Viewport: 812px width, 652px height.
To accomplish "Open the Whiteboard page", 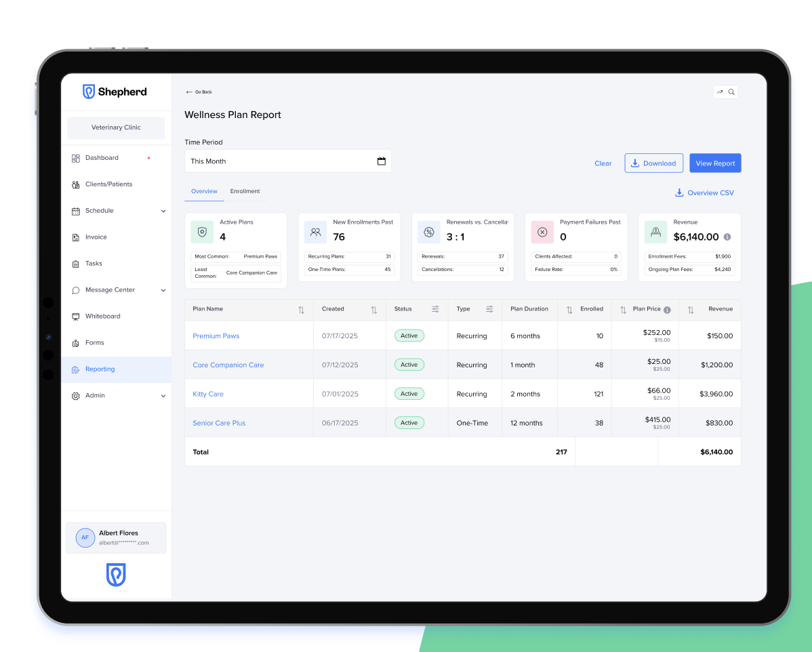I will [116, 317].
